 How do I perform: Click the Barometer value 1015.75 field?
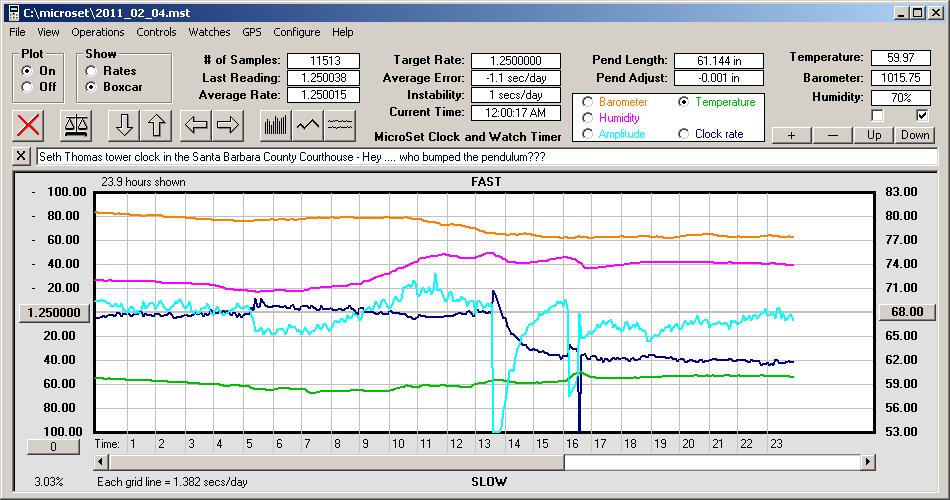[x=900, y=78]
